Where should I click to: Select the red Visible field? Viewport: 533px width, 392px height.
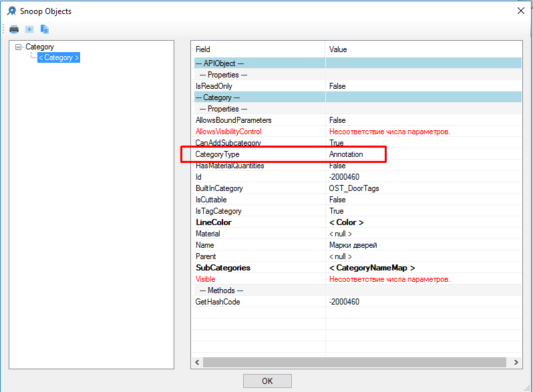coord(205,279)
